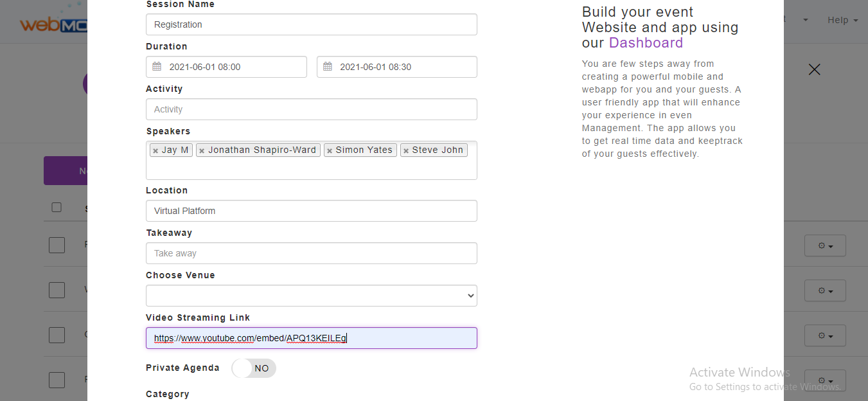This screenshot has width=868, height=401.
Task: Check the select-all checkbox in table header
Action: point(57,207)
